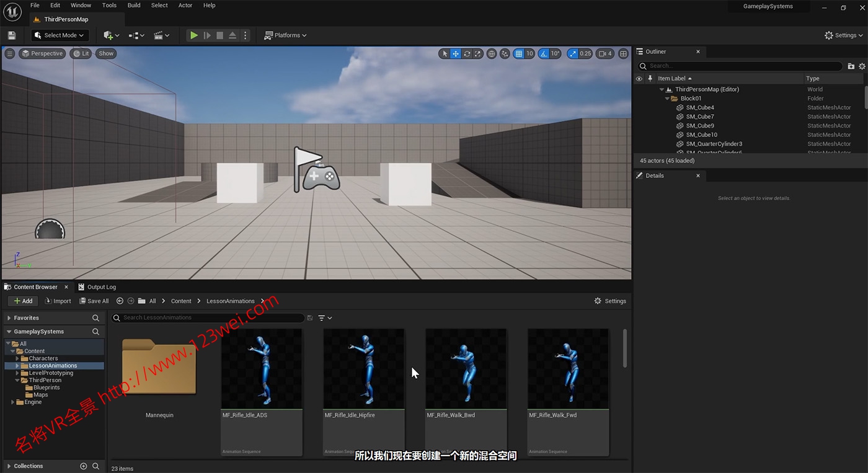Click the green Play button
The height and width of the screenshot is (473, 868).
point(194,35)
